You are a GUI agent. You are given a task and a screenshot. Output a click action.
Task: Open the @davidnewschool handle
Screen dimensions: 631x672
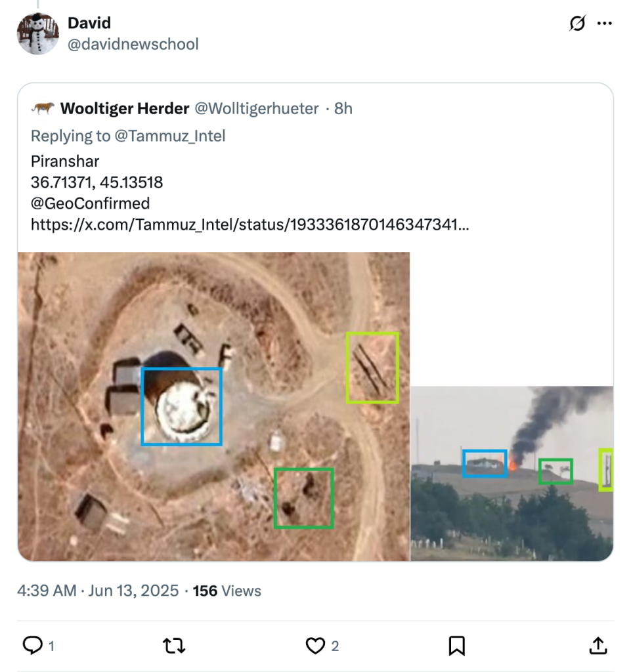(133, 44)
